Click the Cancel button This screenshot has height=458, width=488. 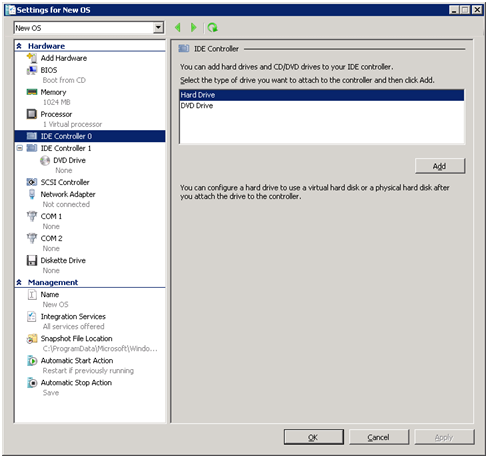coord(378,437)
